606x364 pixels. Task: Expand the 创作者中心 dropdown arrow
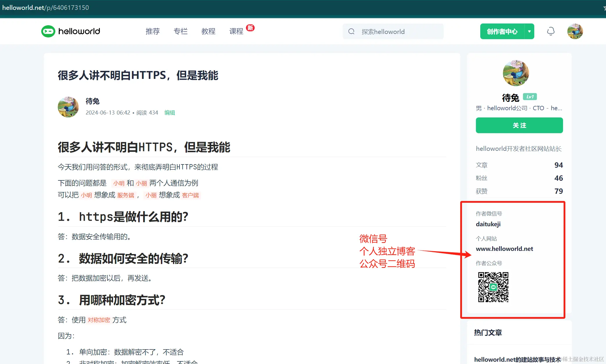[x=529, y=31]
